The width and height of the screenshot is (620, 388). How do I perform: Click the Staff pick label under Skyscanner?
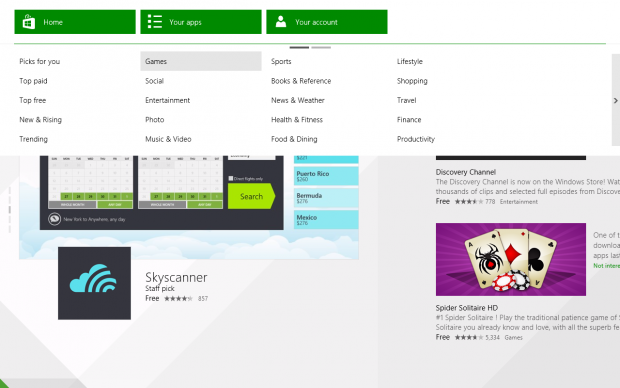[160, 288]
